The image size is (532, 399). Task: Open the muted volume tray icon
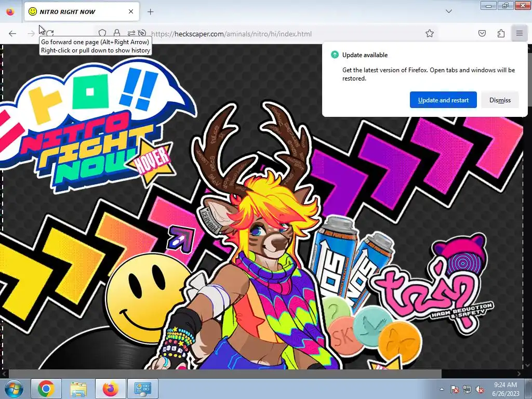[x=480, y=389]
